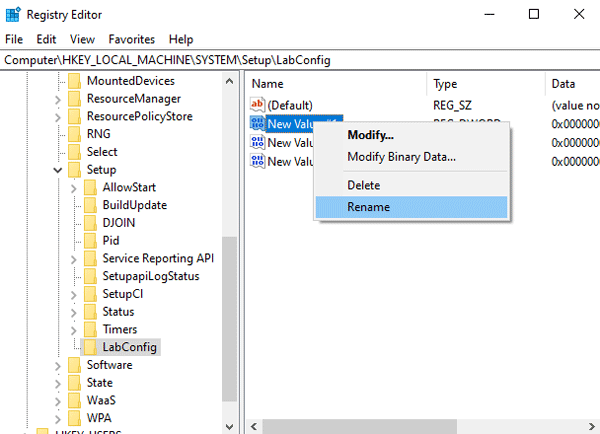The image size is (600, 434).
Task: Expand the Service Reporting API key
Action: tap(73, 259)
